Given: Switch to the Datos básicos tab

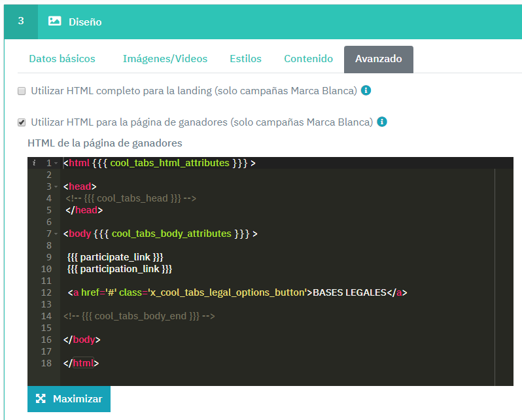Looking at the screenshot, I should click(62, 59).
